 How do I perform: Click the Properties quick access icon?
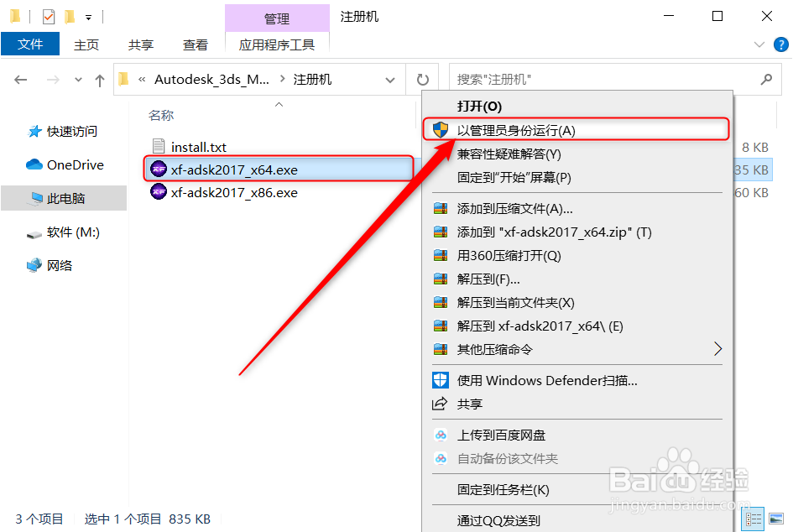click(x=49, y=17)
